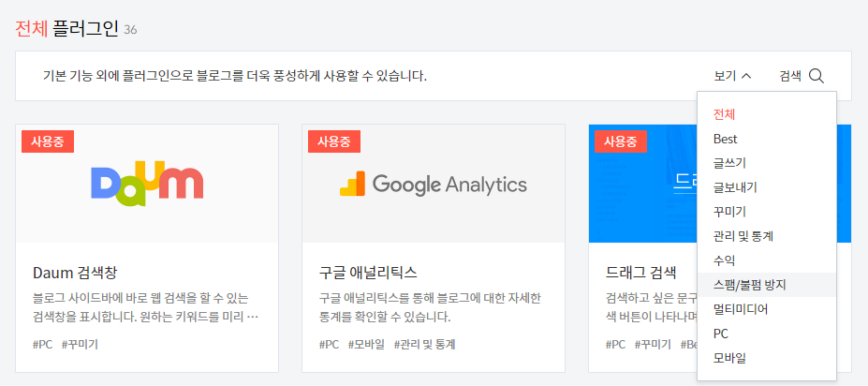The height and width of the screenshot is (386, 868).
Task: Click #관리 및 통계 tag
Action: (424, 345)
